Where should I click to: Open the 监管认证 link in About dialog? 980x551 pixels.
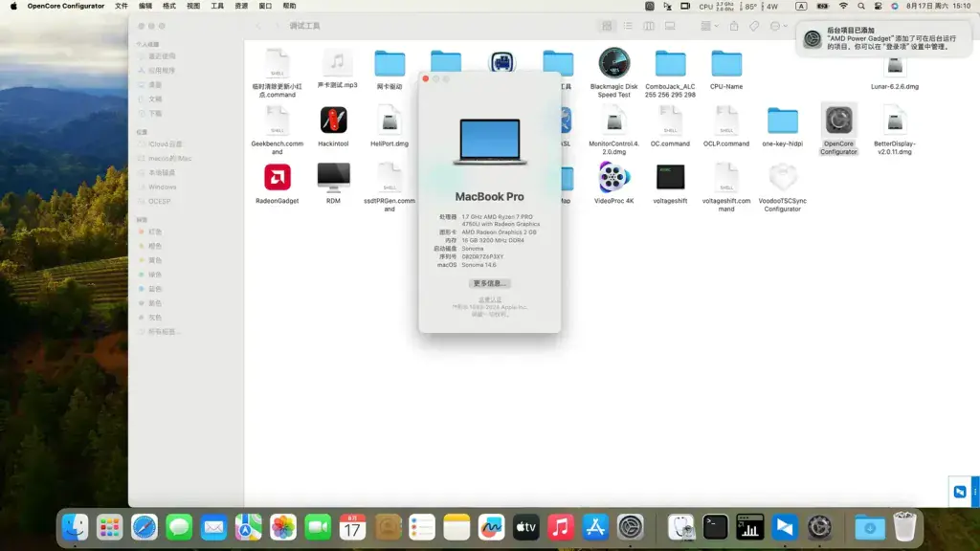pyautogui.click(x=490, y=299)
